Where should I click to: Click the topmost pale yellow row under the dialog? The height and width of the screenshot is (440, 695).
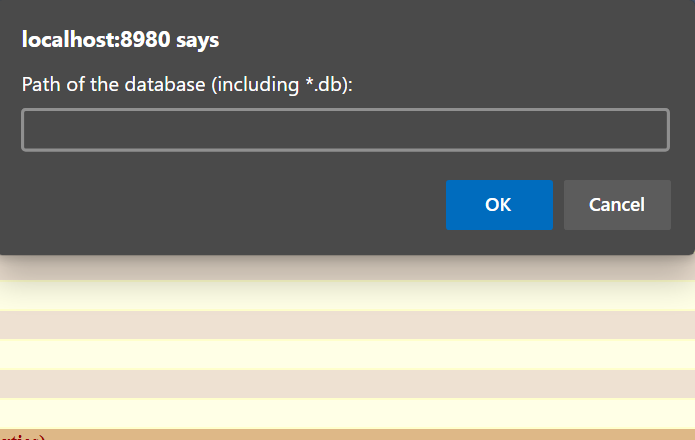click(x=347, y=297)
